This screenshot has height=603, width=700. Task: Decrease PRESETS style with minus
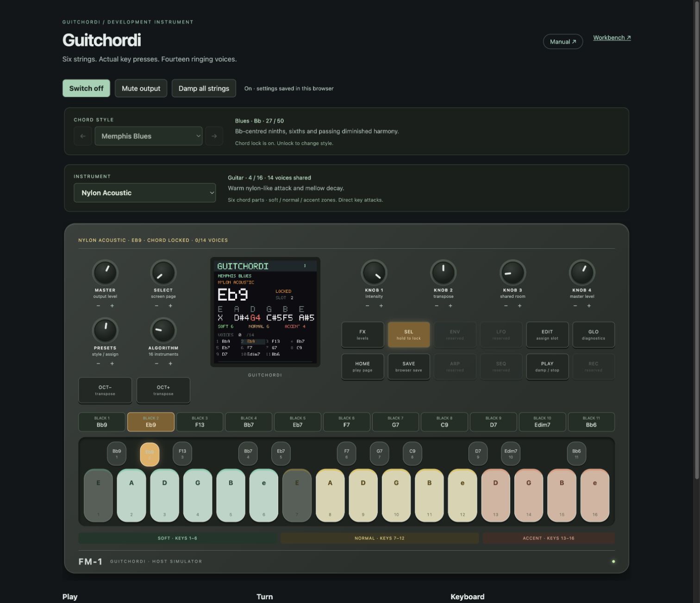[x=98, y=364]
